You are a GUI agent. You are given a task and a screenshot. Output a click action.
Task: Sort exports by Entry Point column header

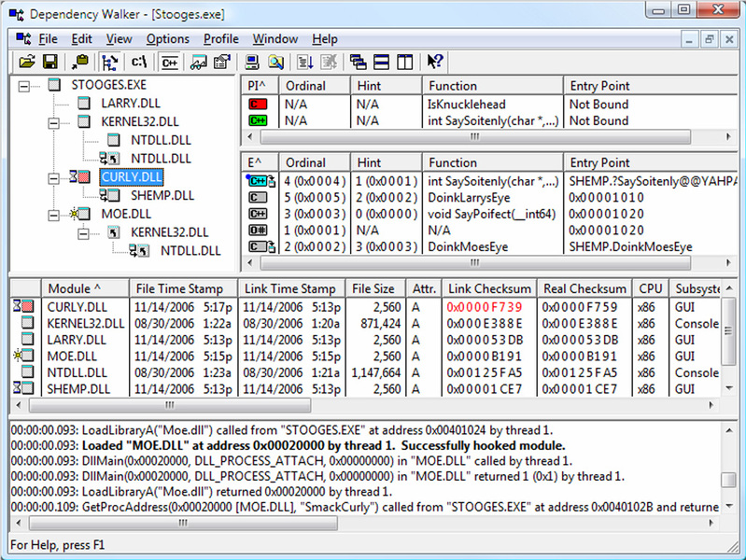coord(651,162)
